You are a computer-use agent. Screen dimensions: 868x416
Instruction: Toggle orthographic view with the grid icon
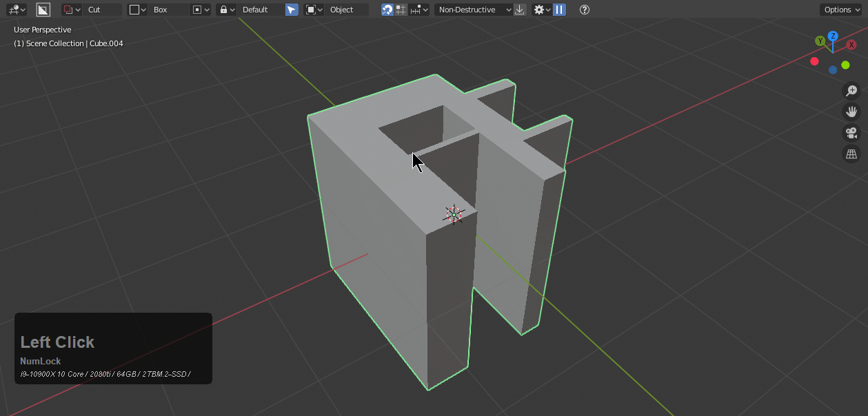pyautogui.click(x=851, y=154)
